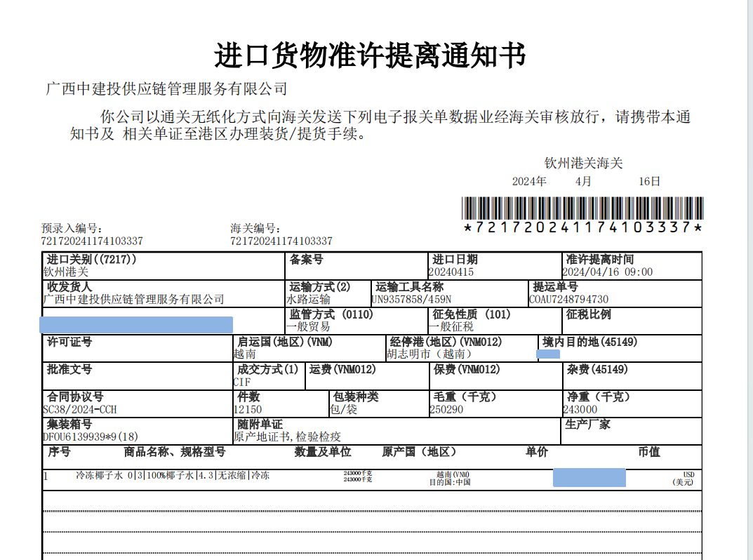Image resolution: width=753 pixels, height=560 pixels.
Task: Click the 批准文号 label
Action: [69, 369]
